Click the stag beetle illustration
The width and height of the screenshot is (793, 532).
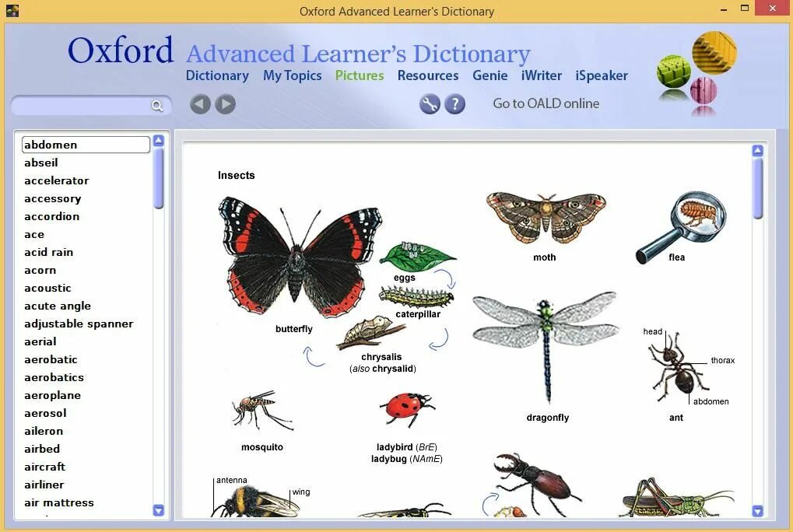[x=537, y=479]
